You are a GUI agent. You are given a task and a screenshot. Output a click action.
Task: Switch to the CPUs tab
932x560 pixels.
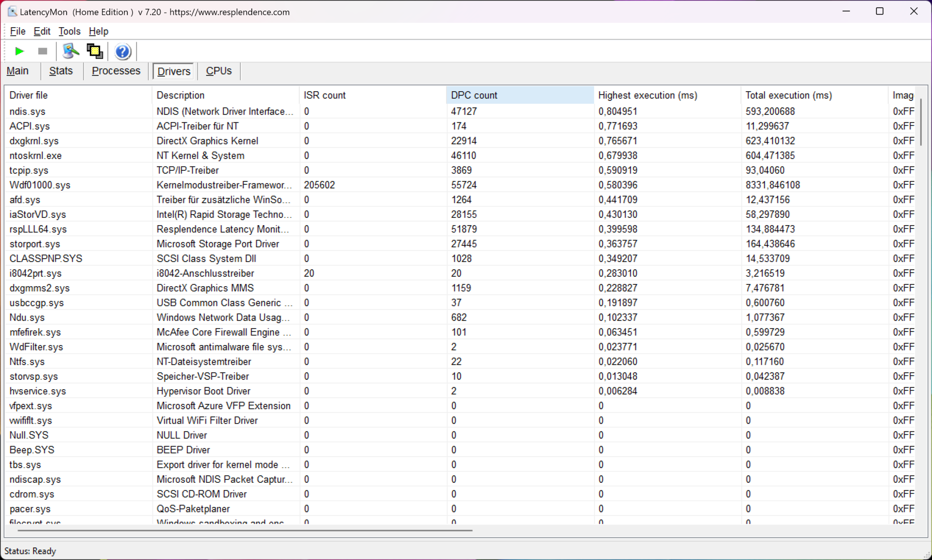pos(219,71)
